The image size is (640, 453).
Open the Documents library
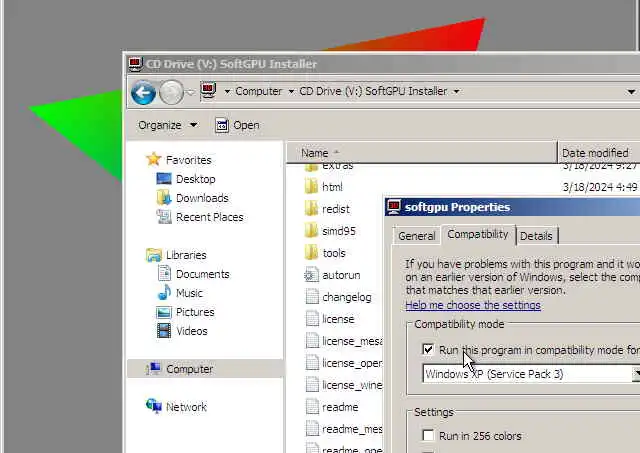coord(193,274)
